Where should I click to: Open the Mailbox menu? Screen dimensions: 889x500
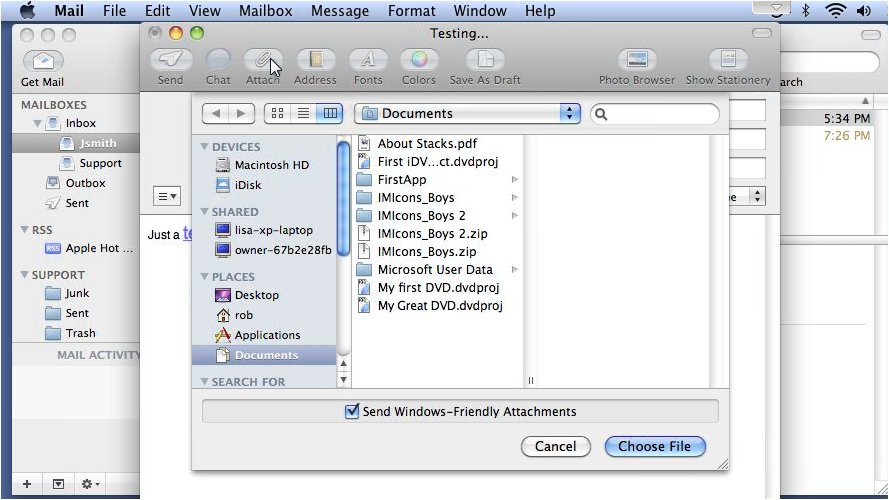pyautogui.click(x=265, y=10)
